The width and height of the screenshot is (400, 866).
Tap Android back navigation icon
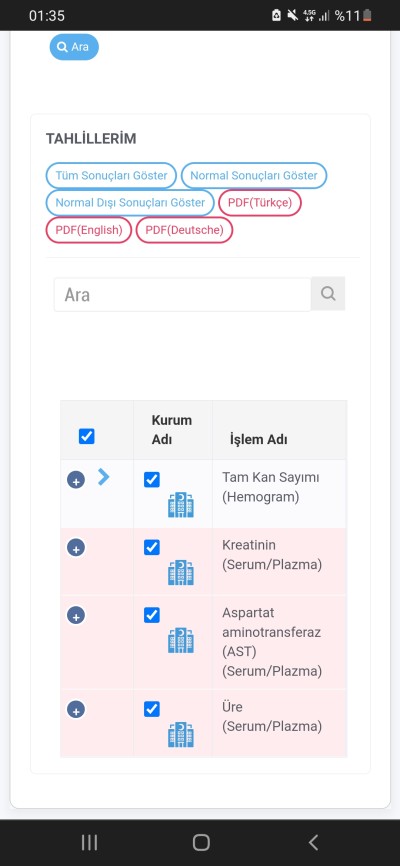[313, 842]
